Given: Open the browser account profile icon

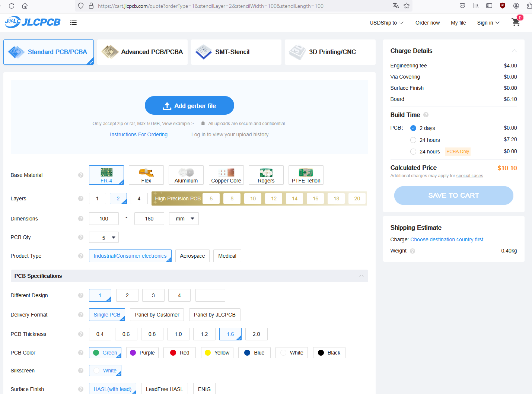Looking at the screenshot, I should pos(516,6).
